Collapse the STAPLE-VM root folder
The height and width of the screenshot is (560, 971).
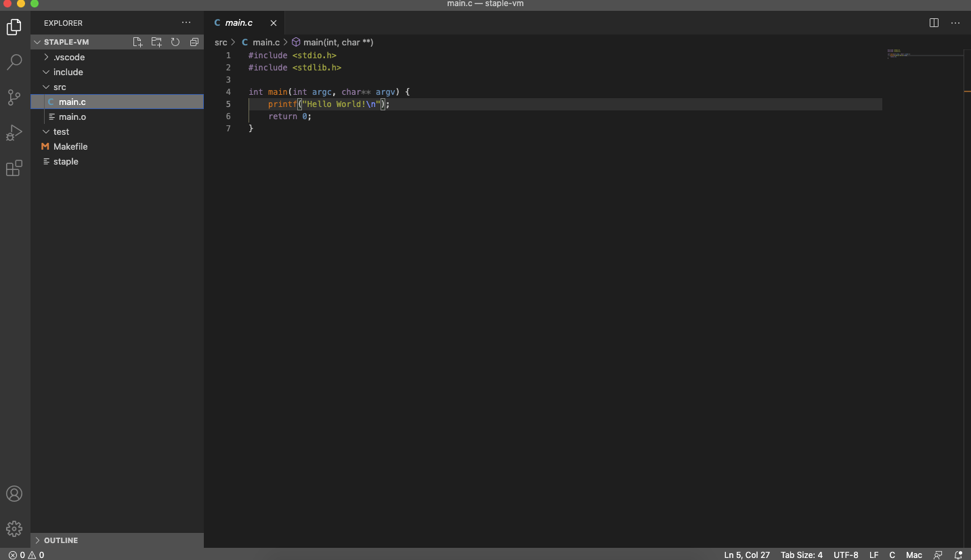tap(117, 42)
